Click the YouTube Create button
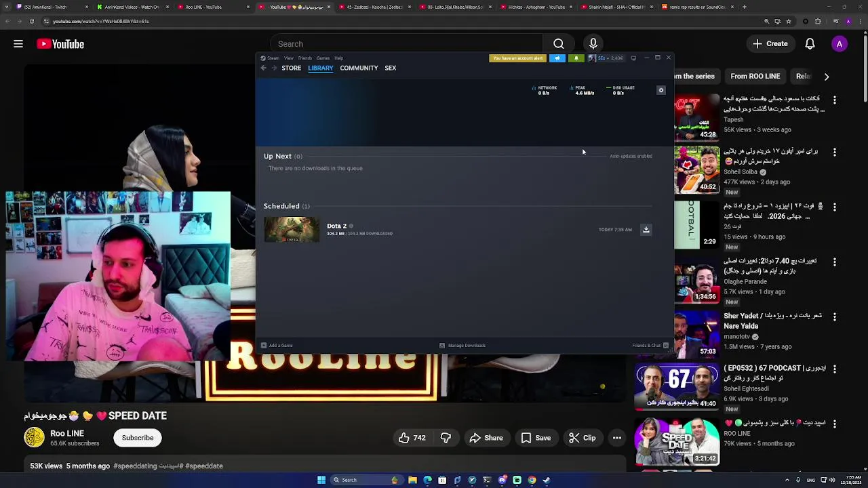The image size is (868, 488). click(x=770, y=44)
